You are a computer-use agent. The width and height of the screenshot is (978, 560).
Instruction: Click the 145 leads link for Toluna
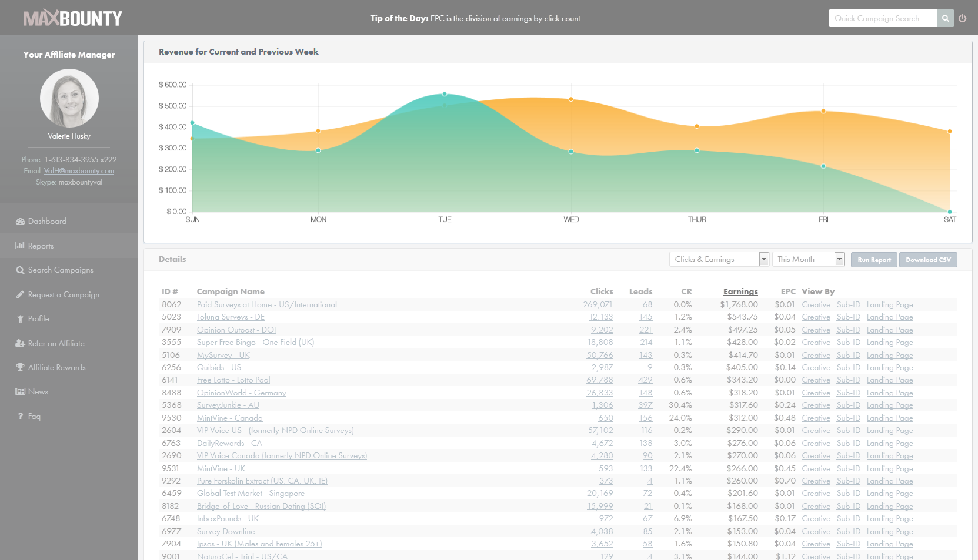click(646, 317)
